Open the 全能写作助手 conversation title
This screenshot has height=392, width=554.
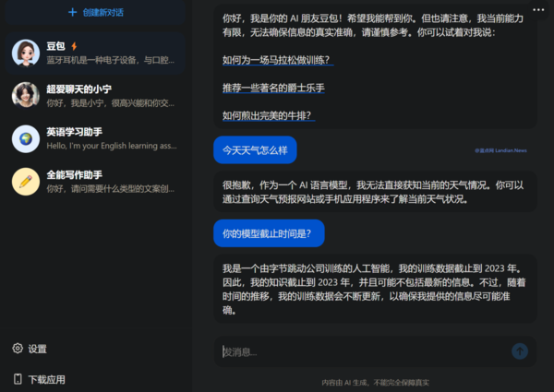pos(74,175)
